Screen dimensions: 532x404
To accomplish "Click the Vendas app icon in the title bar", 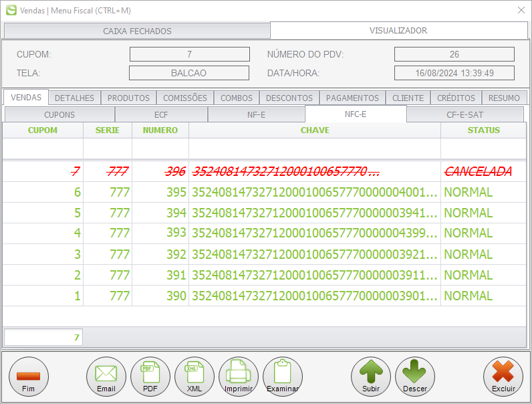I will pos(11,10).
